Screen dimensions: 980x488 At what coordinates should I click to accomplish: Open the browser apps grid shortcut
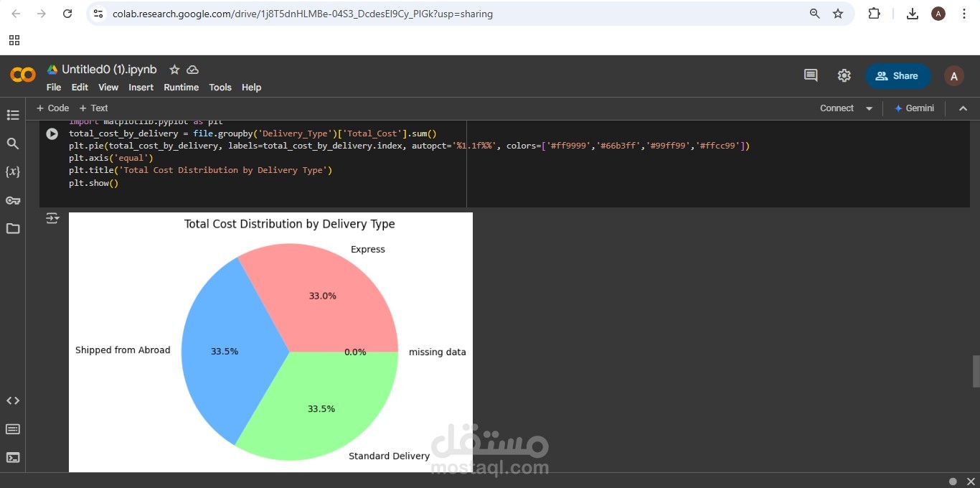[x=14, y=40]
